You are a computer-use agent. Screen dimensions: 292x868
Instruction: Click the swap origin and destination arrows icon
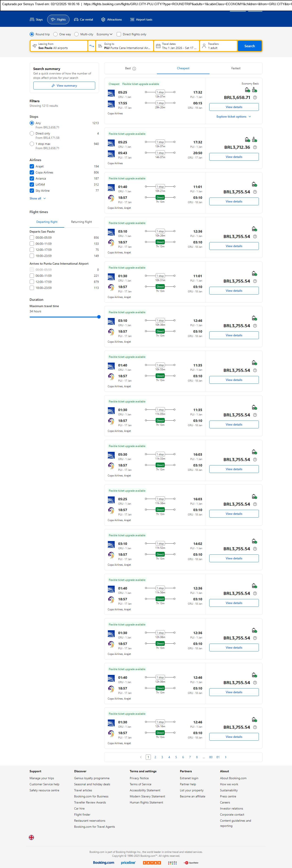(92, 46)
